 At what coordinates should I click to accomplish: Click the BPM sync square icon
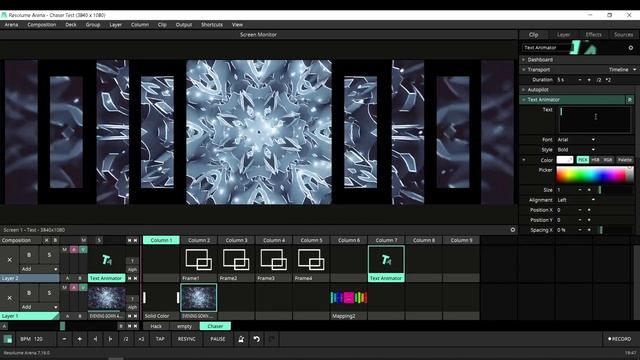pos(7,339)
